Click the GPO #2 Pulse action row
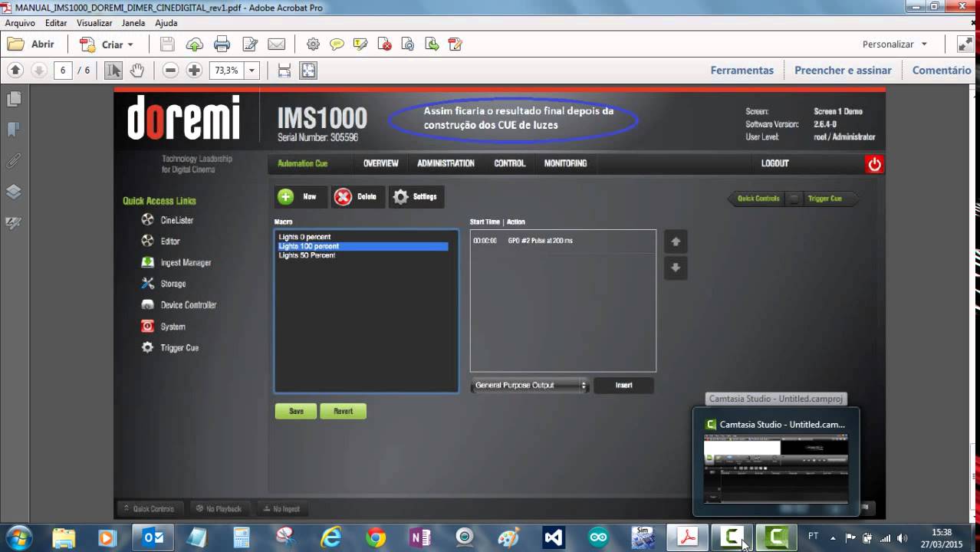 pyautogui.click(x=562, y=241)
